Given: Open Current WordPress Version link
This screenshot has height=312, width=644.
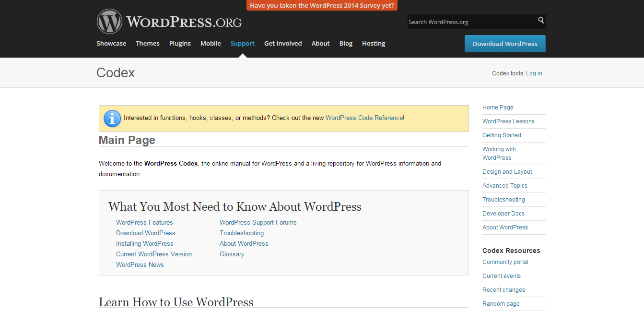Looking at the screenshot, I should 154,254.
